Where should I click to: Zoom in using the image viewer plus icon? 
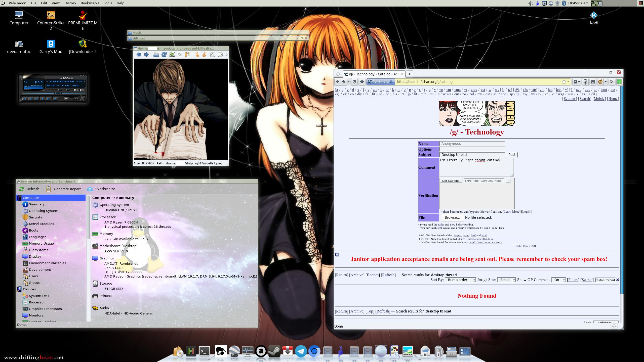pos(212,55)
